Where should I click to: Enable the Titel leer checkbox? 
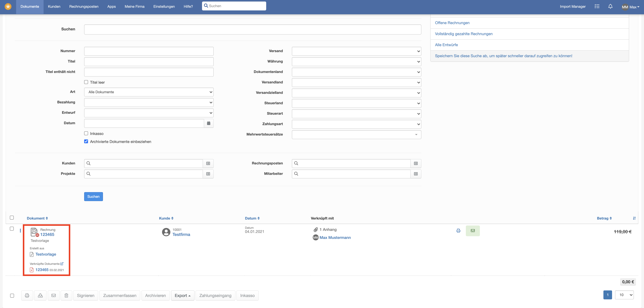pos(86,82)
